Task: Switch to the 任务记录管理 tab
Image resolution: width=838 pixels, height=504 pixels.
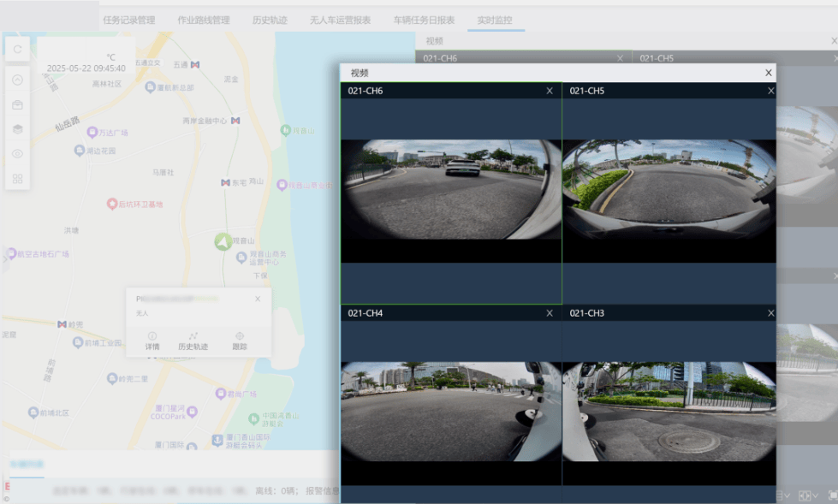Action: pyautogui.click(x=128, y=20)
